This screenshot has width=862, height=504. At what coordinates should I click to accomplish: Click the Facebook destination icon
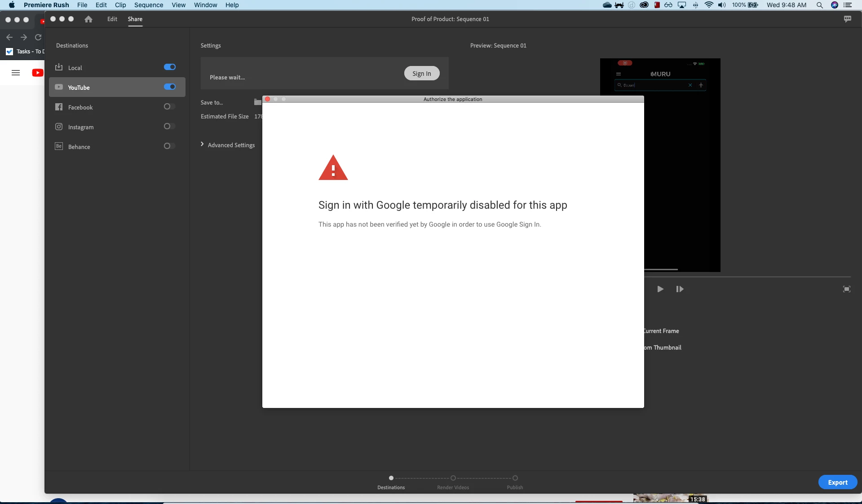pos(59,107)
